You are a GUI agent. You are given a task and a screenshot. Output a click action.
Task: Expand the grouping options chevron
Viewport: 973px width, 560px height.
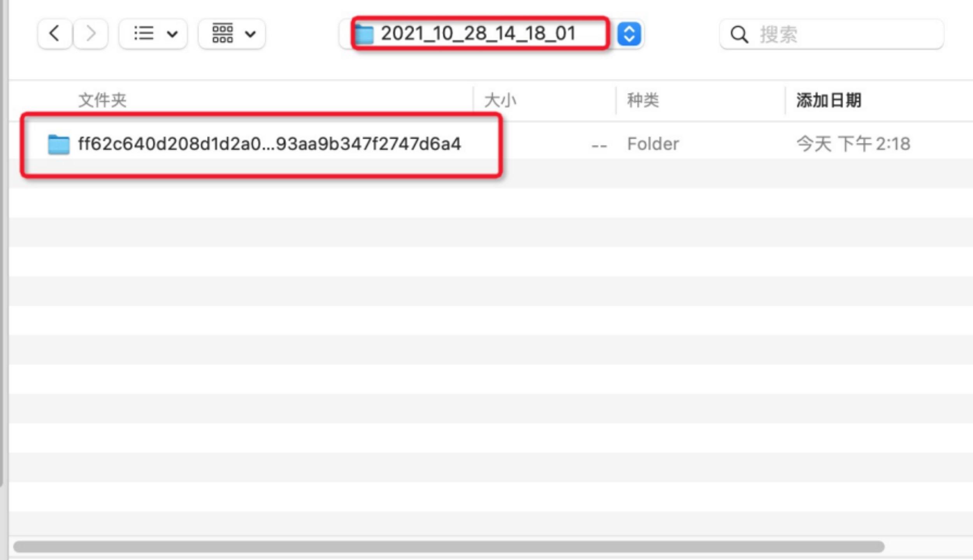[250, 34]
